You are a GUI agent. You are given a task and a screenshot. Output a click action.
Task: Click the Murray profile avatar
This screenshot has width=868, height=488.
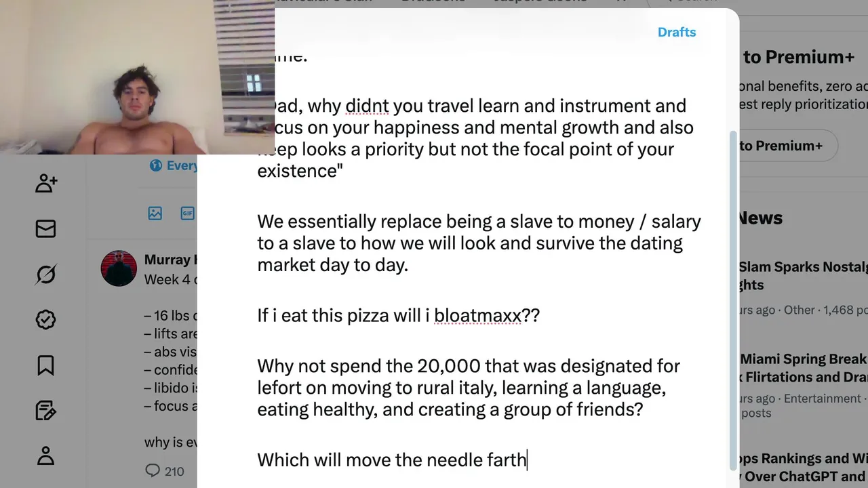pyautogui.click(x=119, y=268)
